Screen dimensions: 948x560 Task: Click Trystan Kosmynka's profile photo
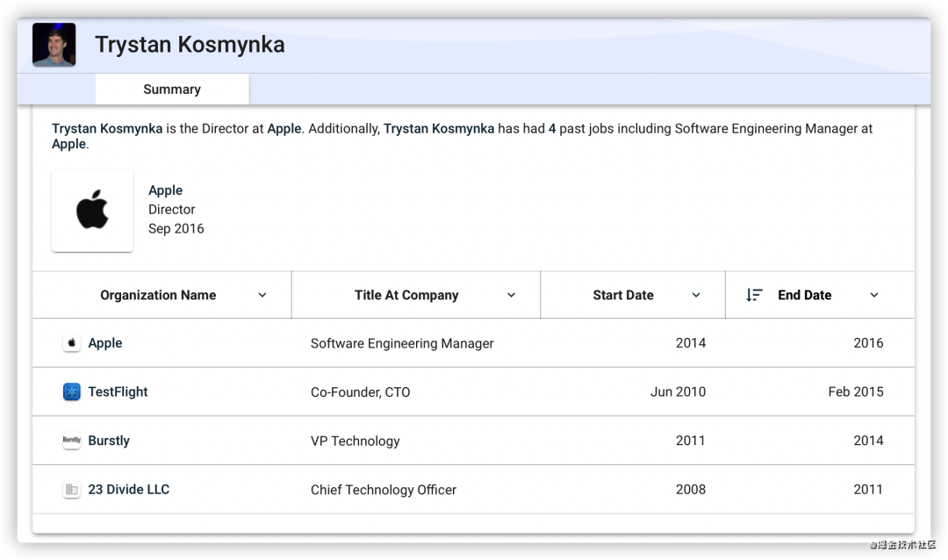54,45
